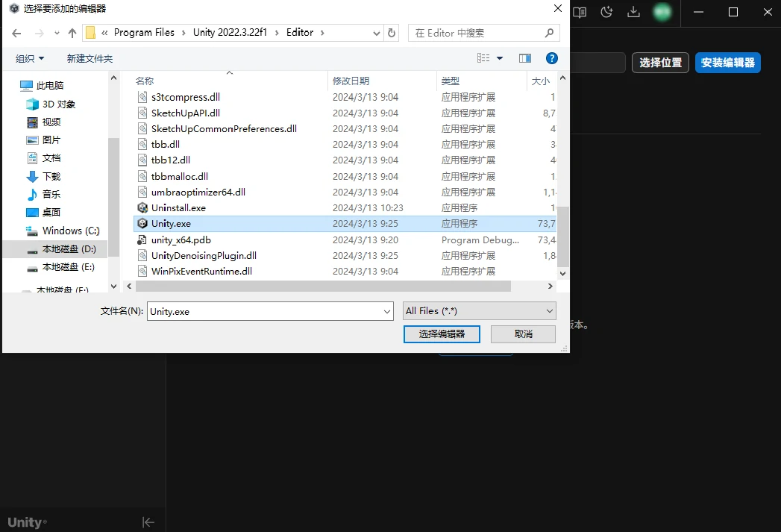
Task: Click the refresh folder button
Action: point(392,33)
